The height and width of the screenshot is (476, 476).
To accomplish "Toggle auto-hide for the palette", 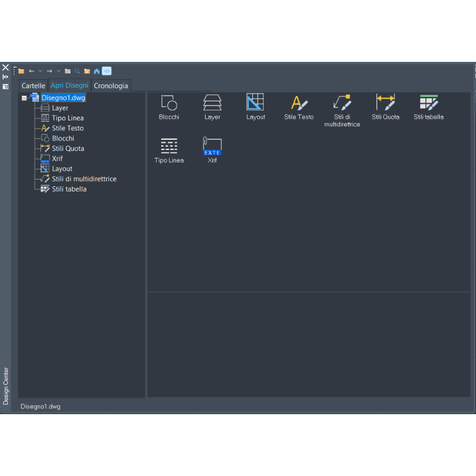I will pyautogui.click(x=5, y=77).
